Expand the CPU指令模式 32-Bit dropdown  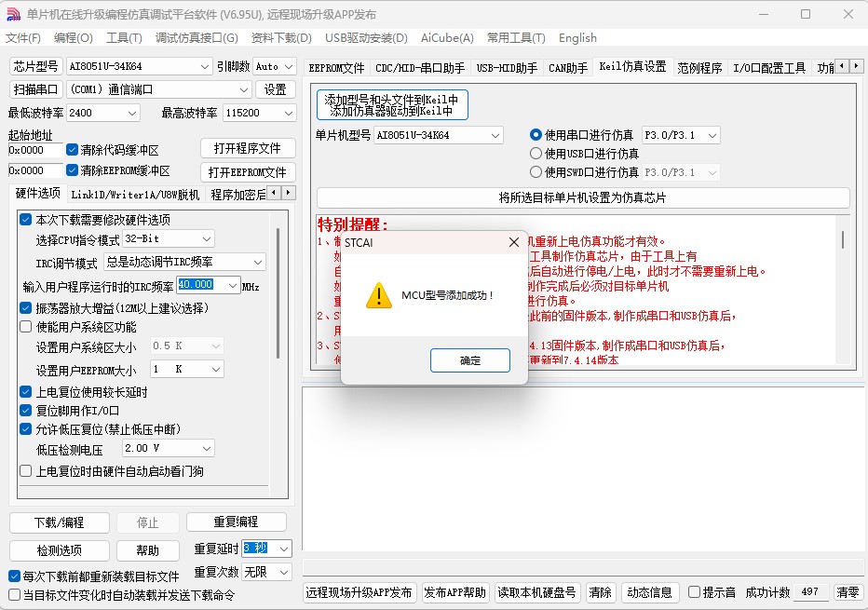point(207,239)
